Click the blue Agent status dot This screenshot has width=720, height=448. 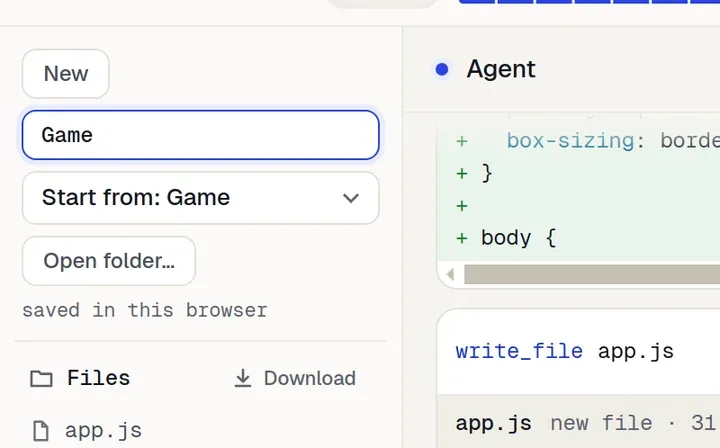tap(442, 69)
